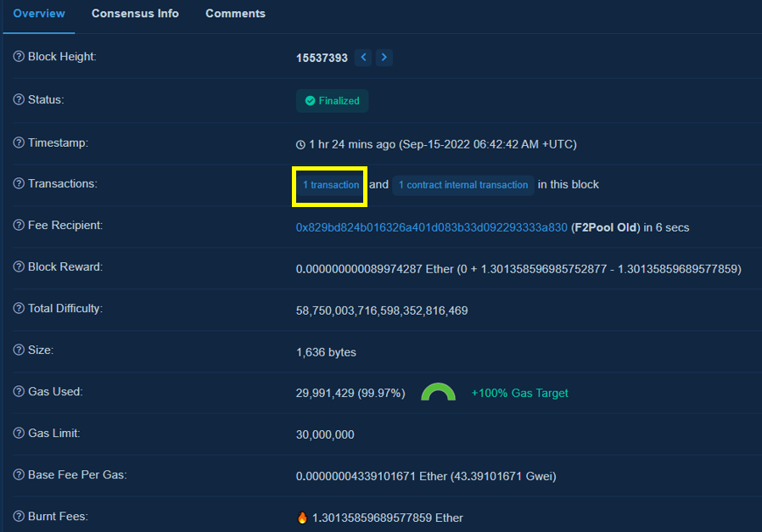Open 1 contract internal transaction link
This screenshot has width=762, height=532.
tap(463, 185)
